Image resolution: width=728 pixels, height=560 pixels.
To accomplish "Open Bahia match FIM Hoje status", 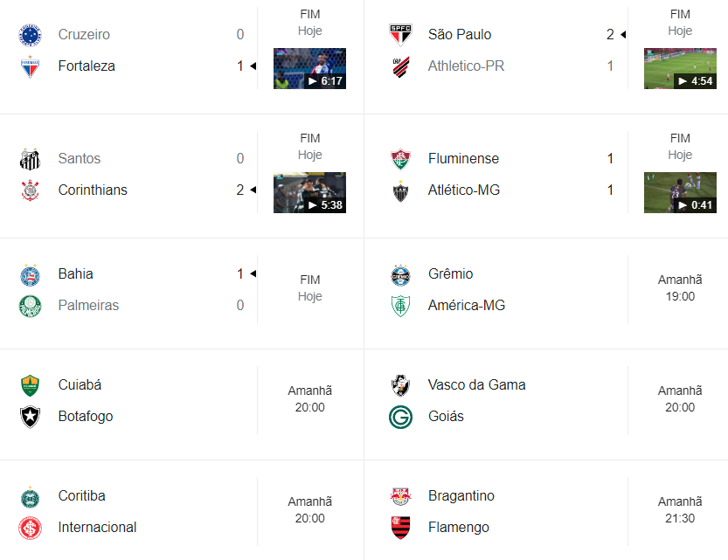I will (309, 288).
